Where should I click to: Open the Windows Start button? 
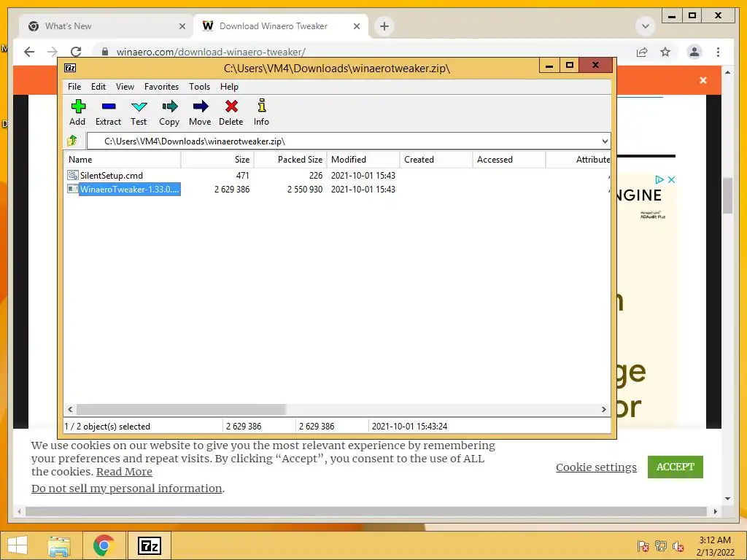coord(18,545)
